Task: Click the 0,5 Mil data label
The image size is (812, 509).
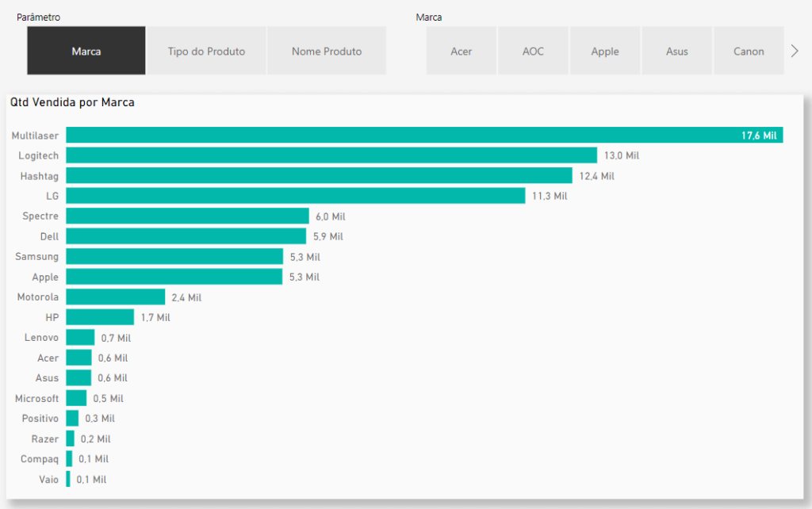Action: [108, 398]
